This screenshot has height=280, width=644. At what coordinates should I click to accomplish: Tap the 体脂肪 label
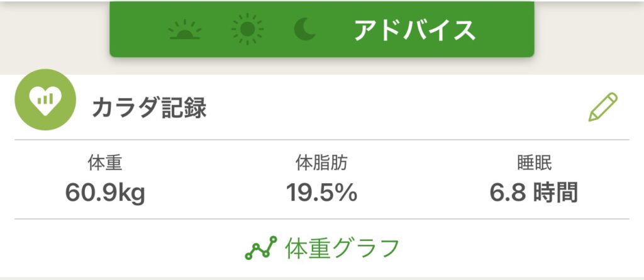point(321,164)
